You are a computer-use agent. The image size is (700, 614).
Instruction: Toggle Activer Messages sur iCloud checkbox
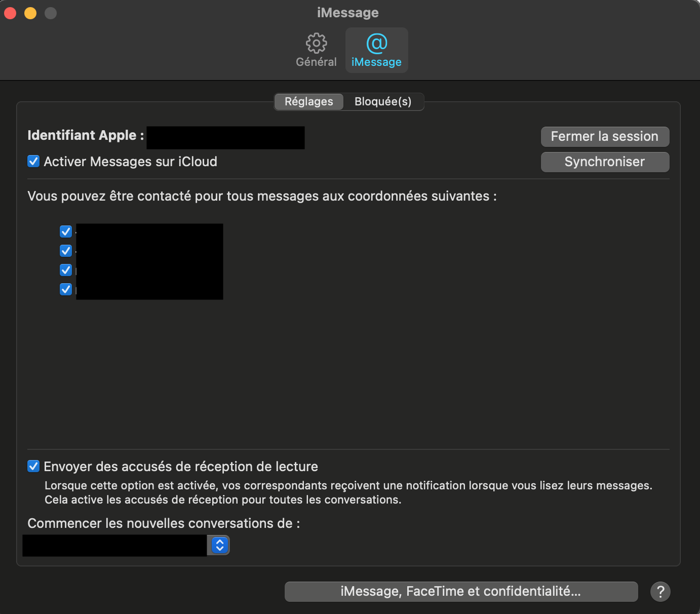pyautogui.click(x=33, y=161)
